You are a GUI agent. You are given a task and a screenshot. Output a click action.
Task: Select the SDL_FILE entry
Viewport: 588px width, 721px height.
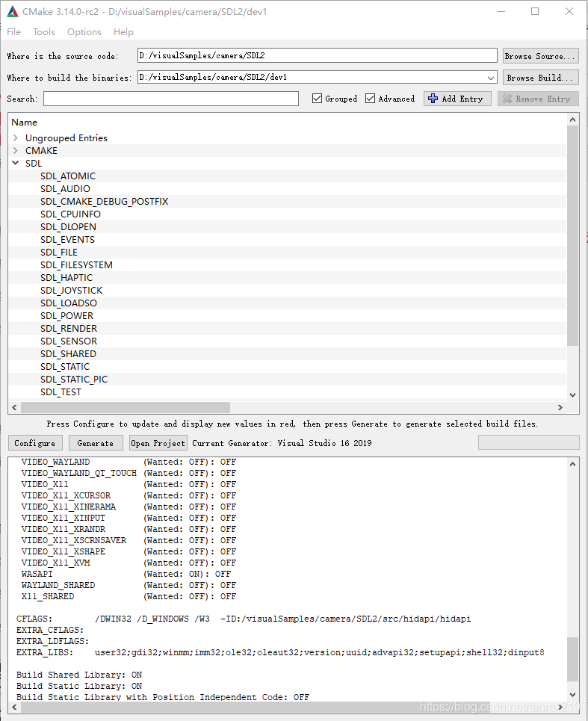59,253
